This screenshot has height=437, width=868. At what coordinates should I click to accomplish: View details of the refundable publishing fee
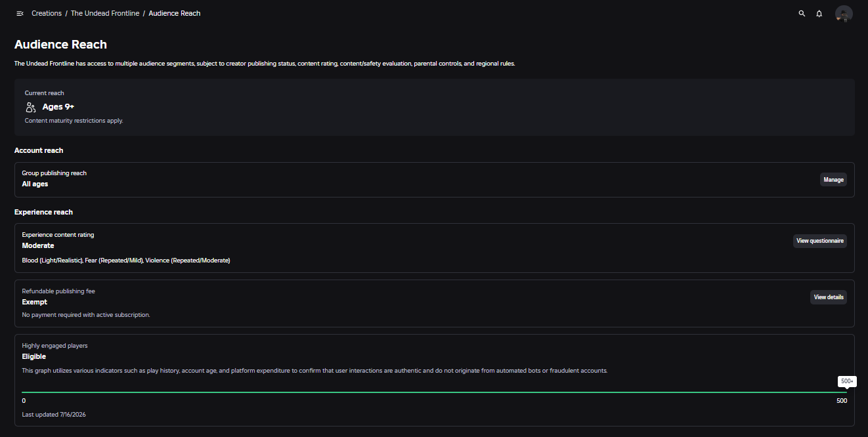(829, 297)
